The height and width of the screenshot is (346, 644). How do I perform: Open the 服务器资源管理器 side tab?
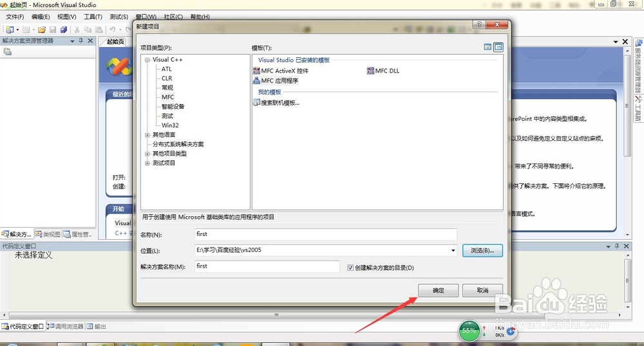pos(639,66)
